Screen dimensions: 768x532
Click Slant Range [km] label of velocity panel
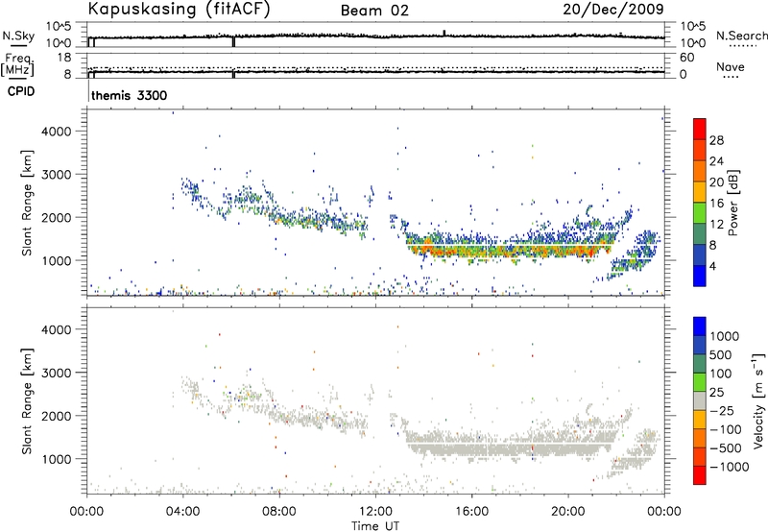(x=27, y=401)
